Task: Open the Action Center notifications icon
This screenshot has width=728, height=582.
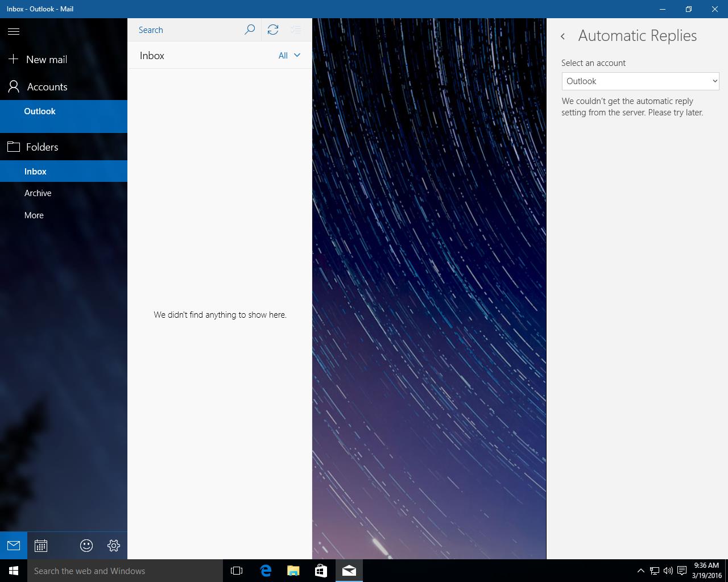Action: (682, 571)
